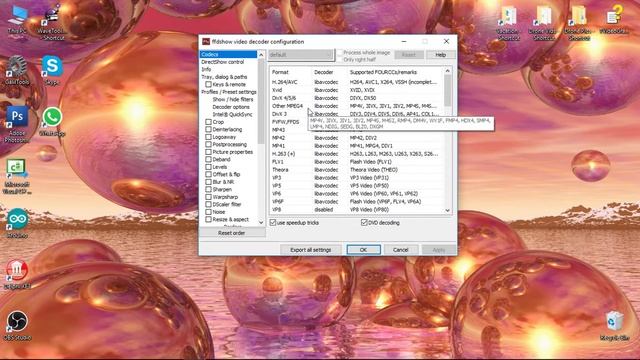Open the Skype desktop icon
This screenshot has height=360, width=640.
(52, 70)
